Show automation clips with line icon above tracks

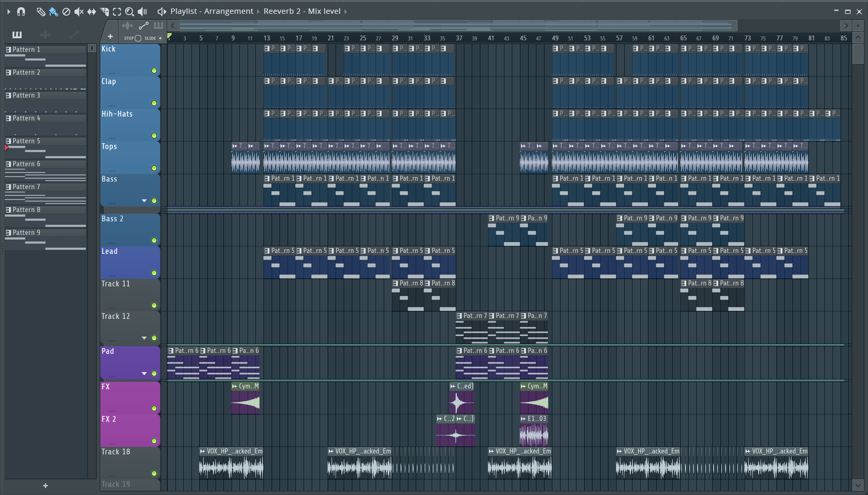[143, 26]
